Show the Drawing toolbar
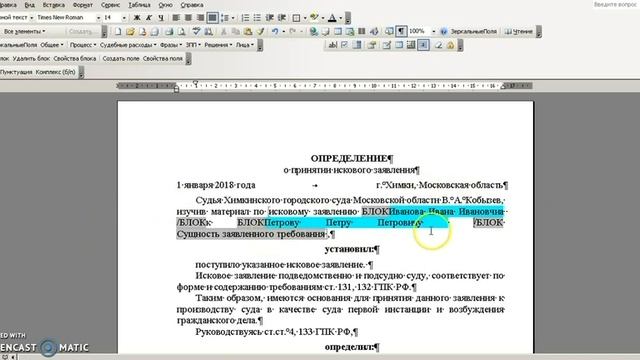The width and height of the screenshot is (640, 360). 373,31
